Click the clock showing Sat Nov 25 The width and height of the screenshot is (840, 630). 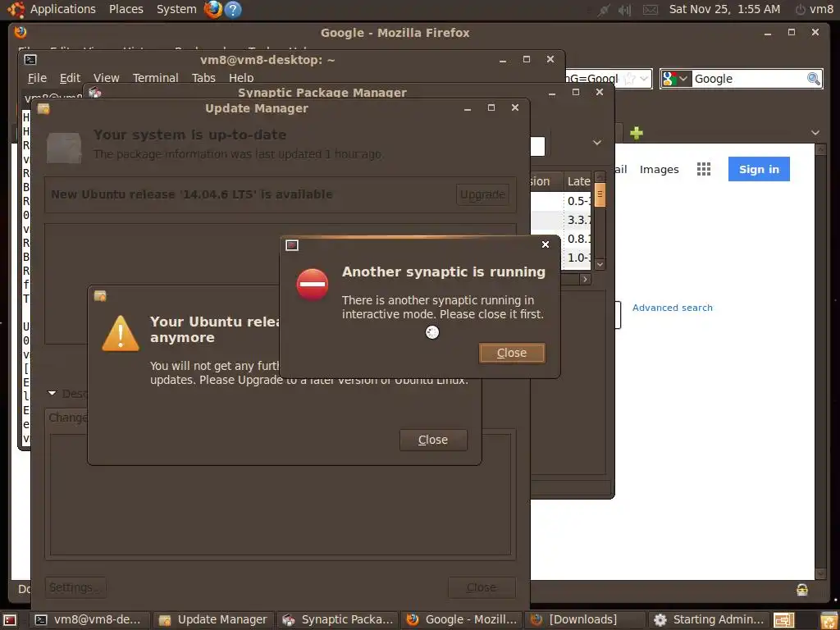724,9
